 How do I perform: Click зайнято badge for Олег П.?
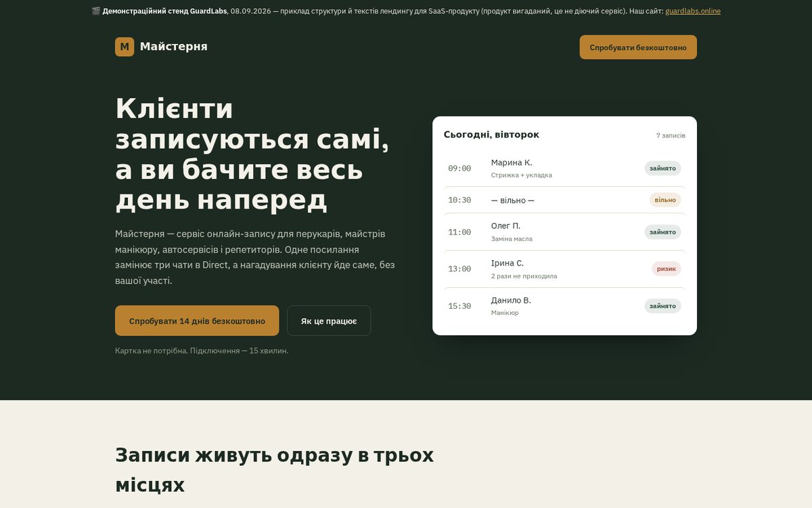pyautogui.click(x=662, y=232)
